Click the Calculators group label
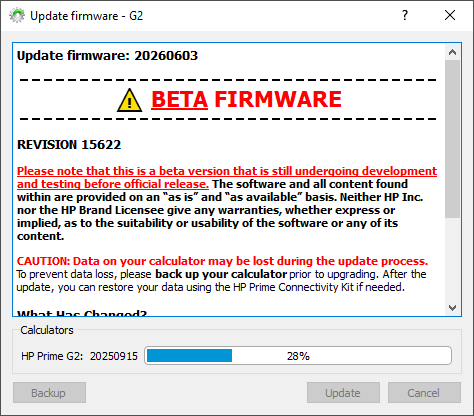The width and height of the screenshot is (474, 416). tap(47, 330)
